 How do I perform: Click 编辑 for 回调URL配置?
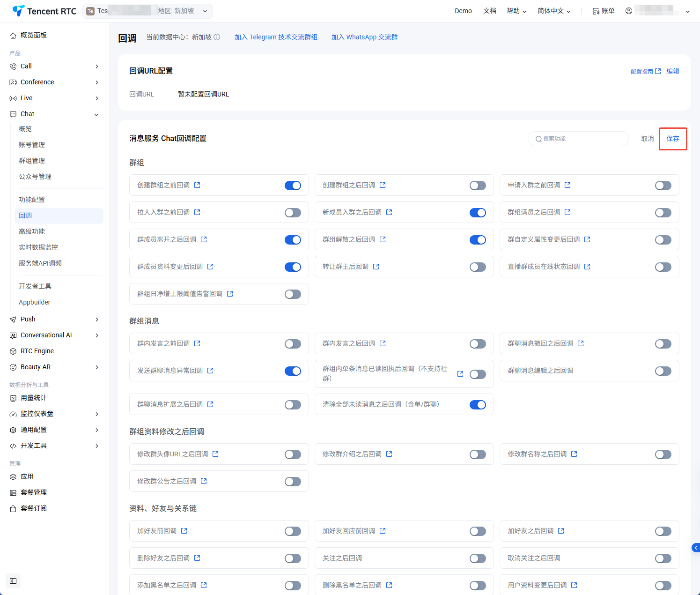[673, 71]
